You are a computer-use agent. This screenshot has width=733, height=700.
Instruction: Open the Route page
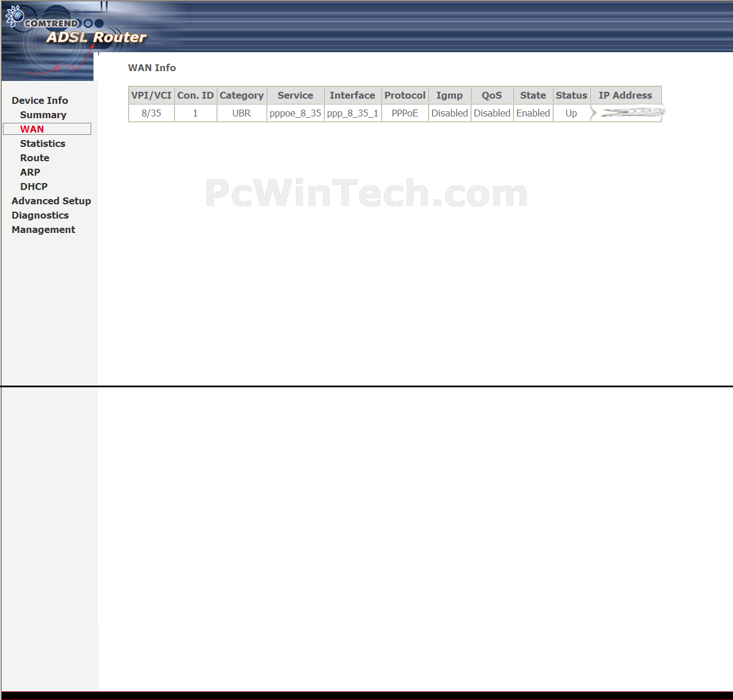click(34, 158)
